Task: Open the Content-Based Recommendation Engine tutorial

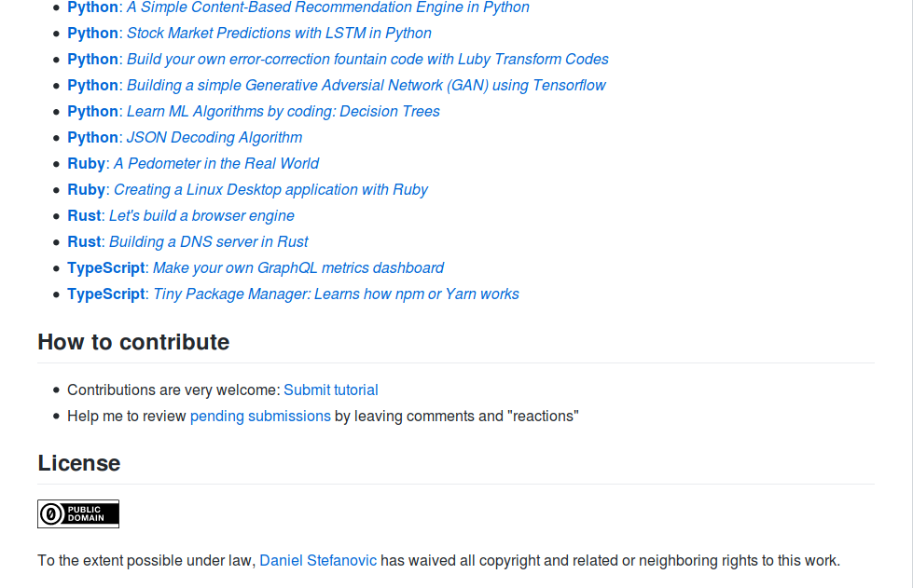Action: click(328, 7)
